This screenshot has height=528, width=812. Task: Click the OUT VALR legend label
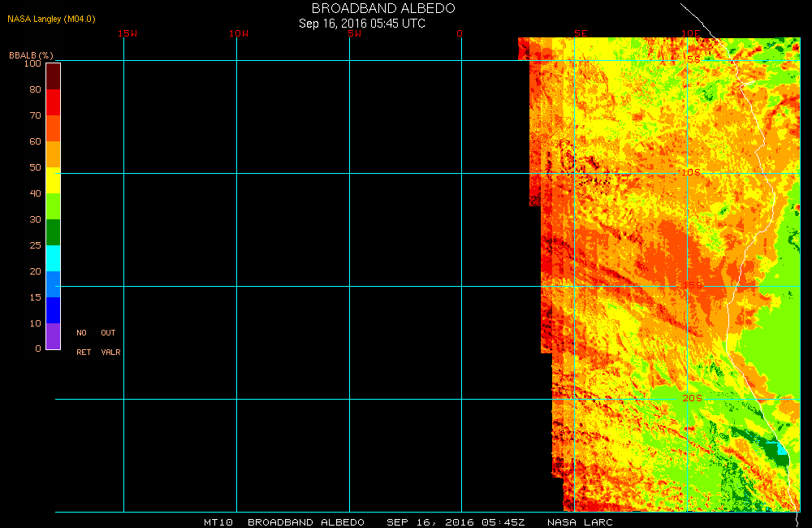[x=110, y=343]
